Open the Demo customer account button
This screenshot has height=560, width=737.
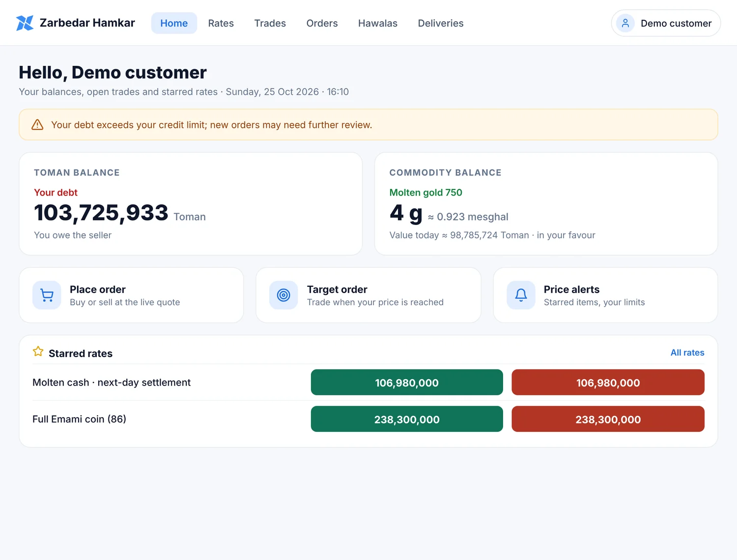coord(666,23)
